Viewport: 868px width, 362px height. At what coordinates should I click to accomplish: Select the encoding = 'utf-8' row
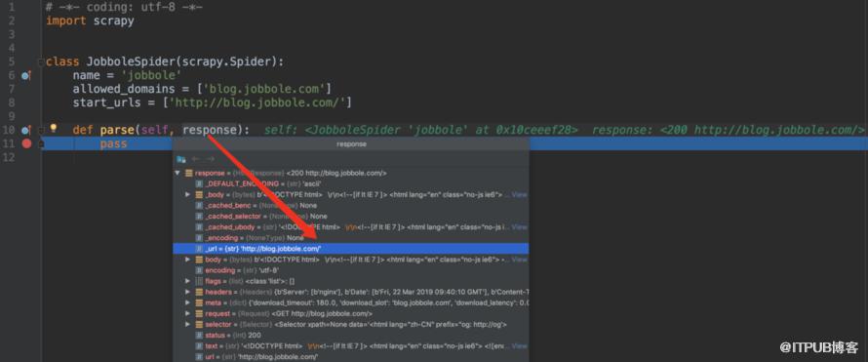351,270
